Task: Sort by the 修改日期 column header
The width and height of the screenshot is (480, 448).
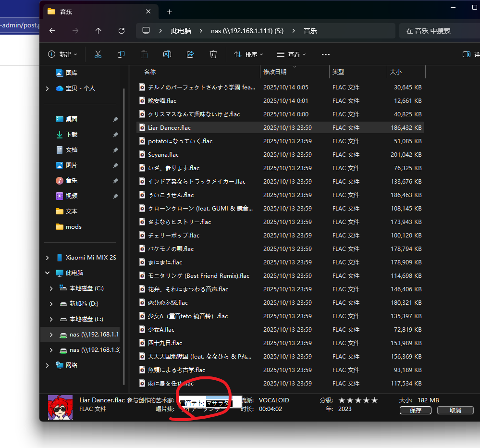Action: point(275,72)
